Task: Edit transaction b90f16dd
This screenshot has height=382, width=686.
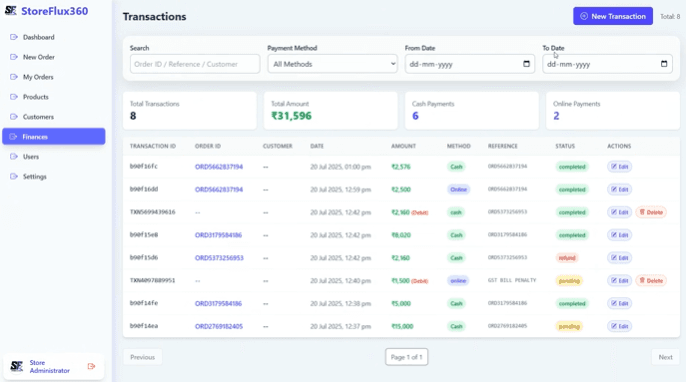Action: point(619,189)
